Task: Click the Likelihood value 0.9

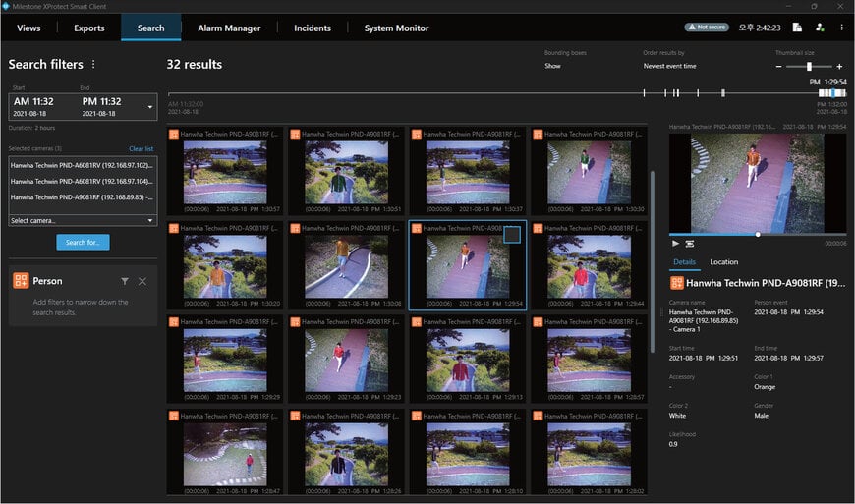Action: point(673,445)
